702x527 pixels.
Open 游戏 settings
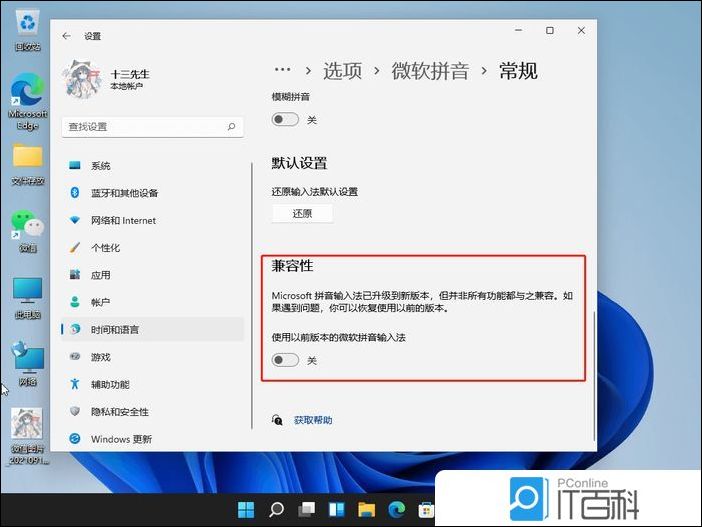(152, 357)
